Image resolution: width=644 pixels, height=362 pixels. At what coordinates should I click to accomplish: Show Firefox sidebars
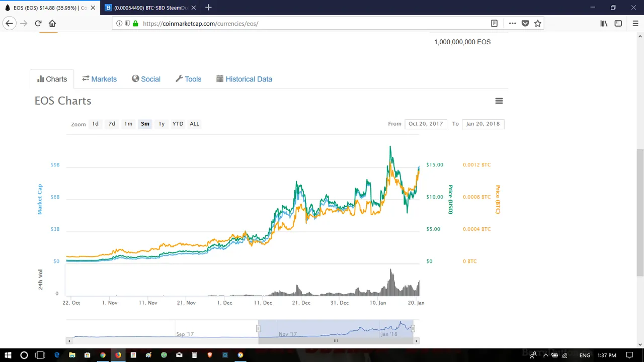click(x=618, y=24)
